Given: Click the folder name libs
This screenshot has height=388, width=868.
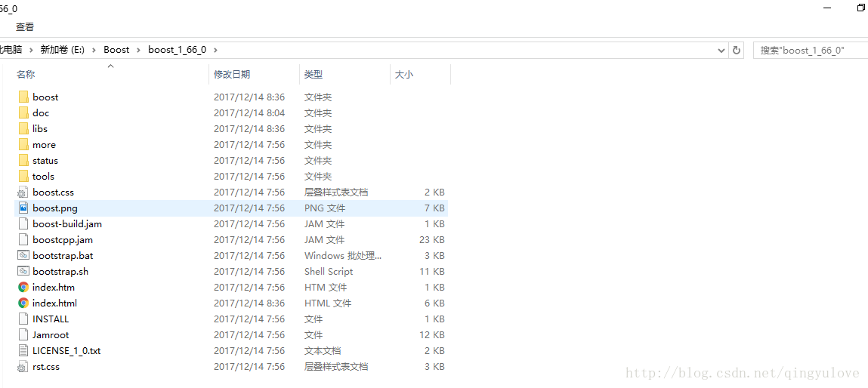Looking at the screenshot, I should (40, 128).
